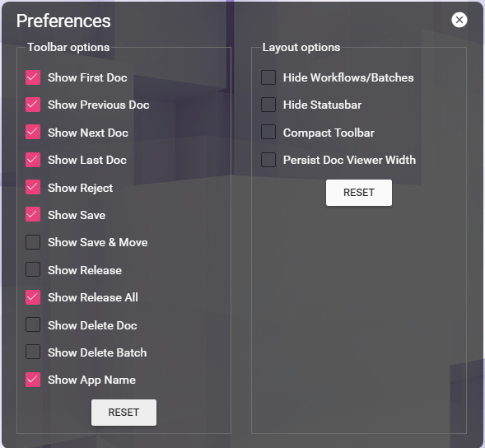Reset the Toolbar options
The height and width of the screenshot is (448, 485).
pyautogui.click(x=124, y=413)
